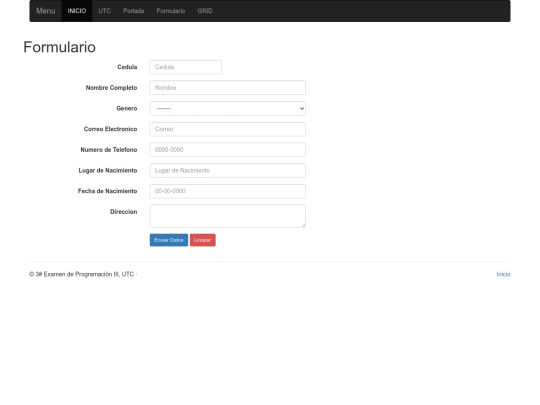This screenshot has width=540, height=405.
Task: Click the Nombre Completo label
Action: coord(111,88)
